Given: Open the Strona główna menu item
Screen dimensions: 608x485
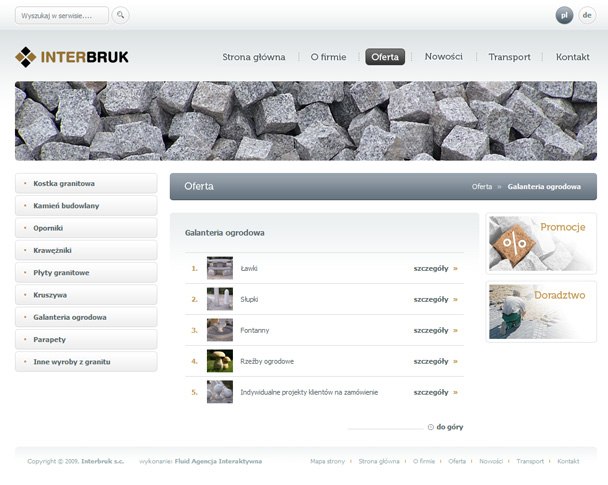Looking at the screenshot, I should tap(253, 57).
